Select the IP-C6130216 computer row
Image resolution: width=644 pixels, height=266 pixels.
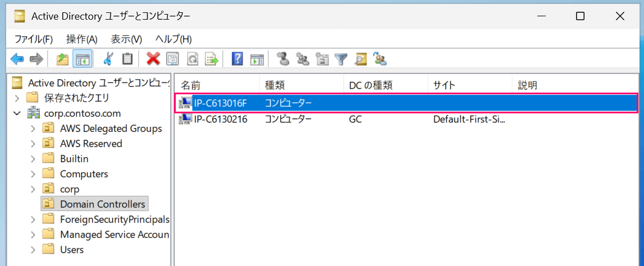(x=407, y=120)
